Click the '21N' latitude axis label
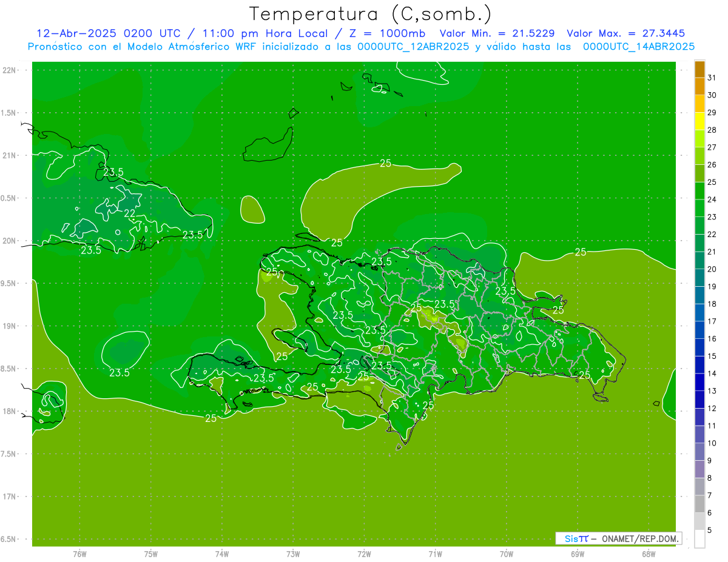Image resolution: width=728 pixels, height=562 pixels. click(10, 155)
